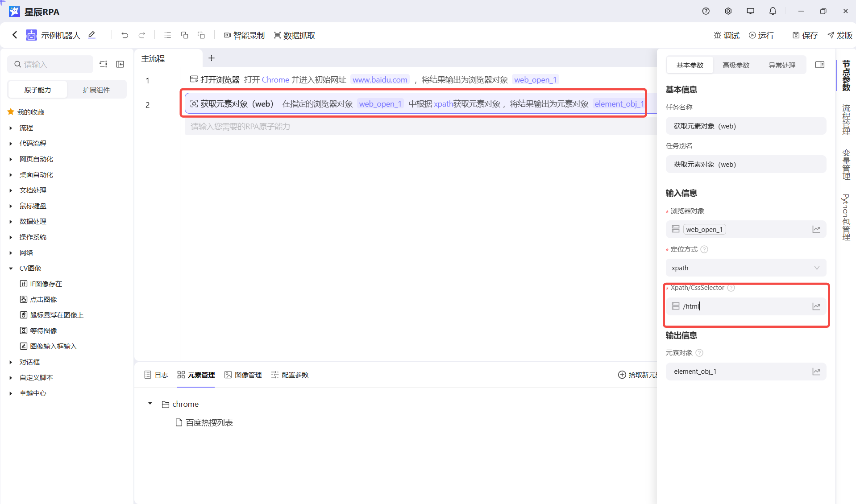Click the collapse sidebar panel icon
Screen dimensions: 856x504
point(120,64)
